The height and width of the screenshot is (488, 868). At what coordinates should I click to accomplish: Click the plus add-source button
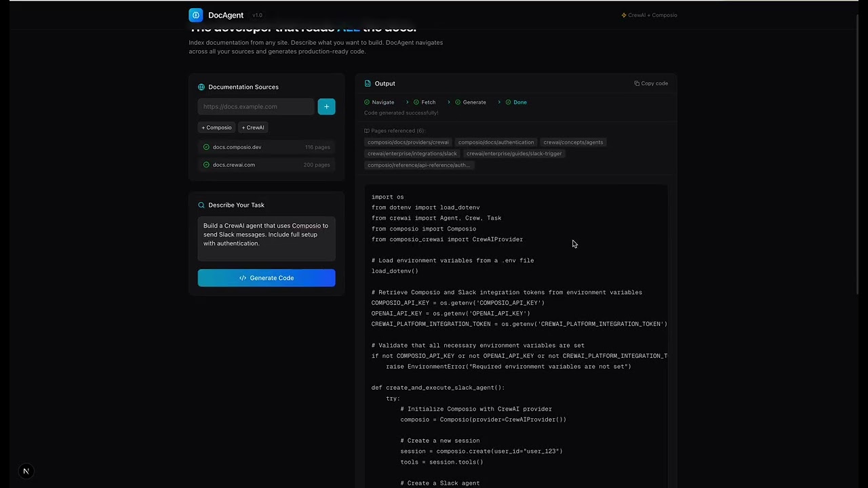(326, 106)
